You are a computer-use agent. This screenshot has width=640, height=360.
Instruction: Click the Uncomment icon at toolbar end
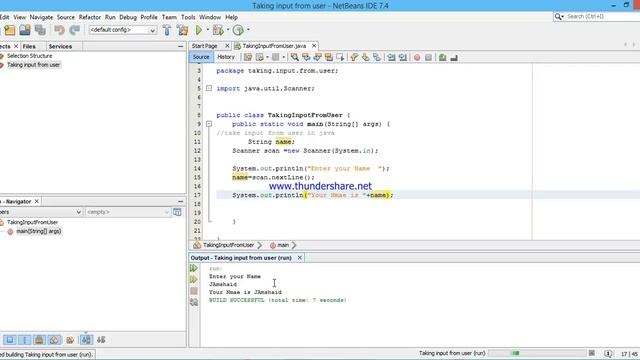point(454,58)
